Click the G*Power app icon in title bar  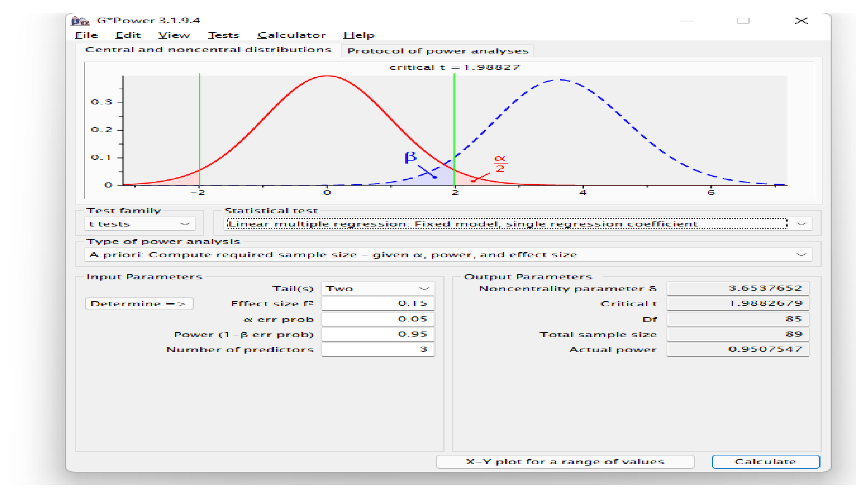click(80, 21)
